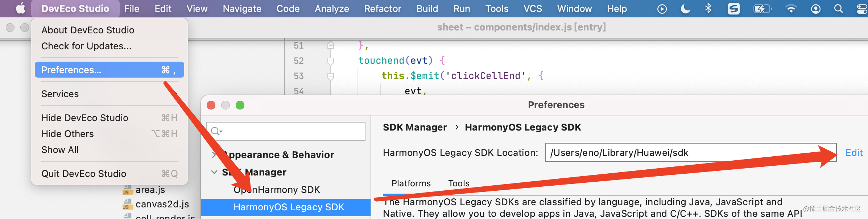Choose Check for Updates... menu entry
868x219 pixels.
(86, 46)
